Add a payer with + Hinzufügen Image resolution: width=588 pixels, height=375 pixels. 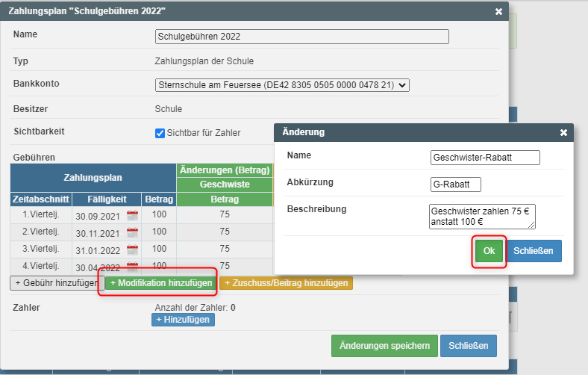click(183, 320)
